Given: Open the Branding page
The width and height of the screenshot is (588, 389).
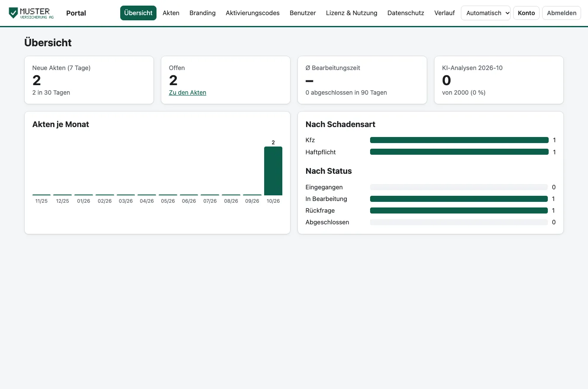Looking at the screenshot, I should pos(202,13).
